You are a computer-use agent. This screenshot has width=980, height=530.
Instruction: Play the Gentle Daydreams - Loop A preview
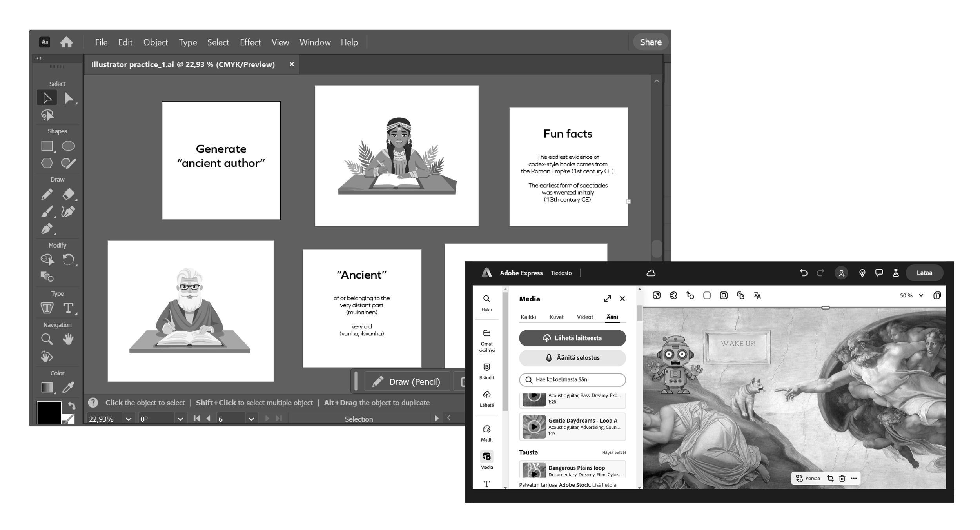point(534,426)
